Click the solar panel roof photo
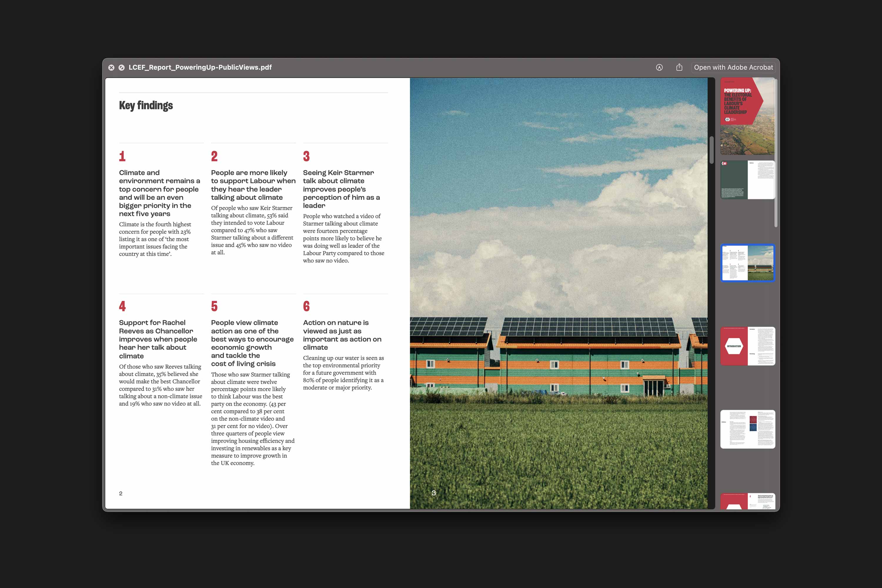The width and height of the screenshot is (882, 588). pos(558,293)
